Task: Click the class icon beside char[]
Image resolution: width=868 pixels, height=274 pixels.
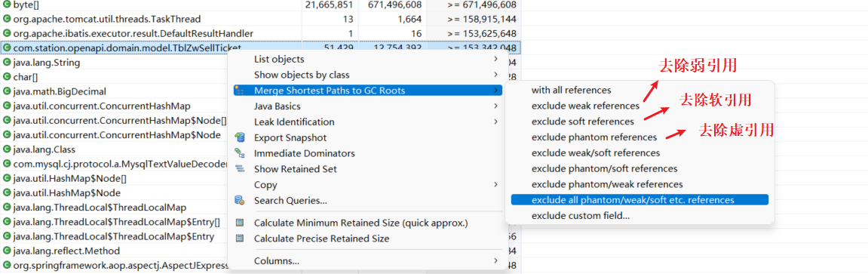Action: pyautogui.click(x=7, y=77)
